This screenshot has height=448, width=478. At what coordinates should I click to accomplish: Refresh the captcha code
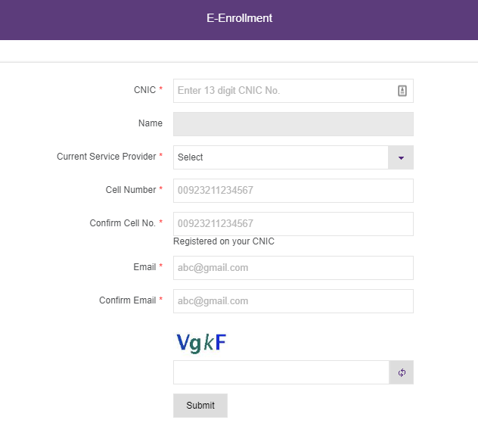pyautogui.click(x=402, y=372)
